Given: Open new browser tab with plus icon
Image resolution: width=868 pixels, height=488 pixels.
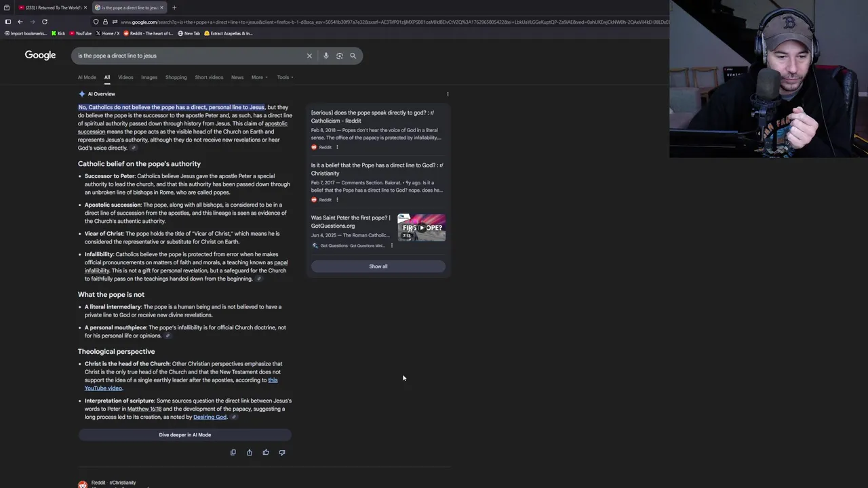Looking at the screenshot, I should click(x=174, y=7).
